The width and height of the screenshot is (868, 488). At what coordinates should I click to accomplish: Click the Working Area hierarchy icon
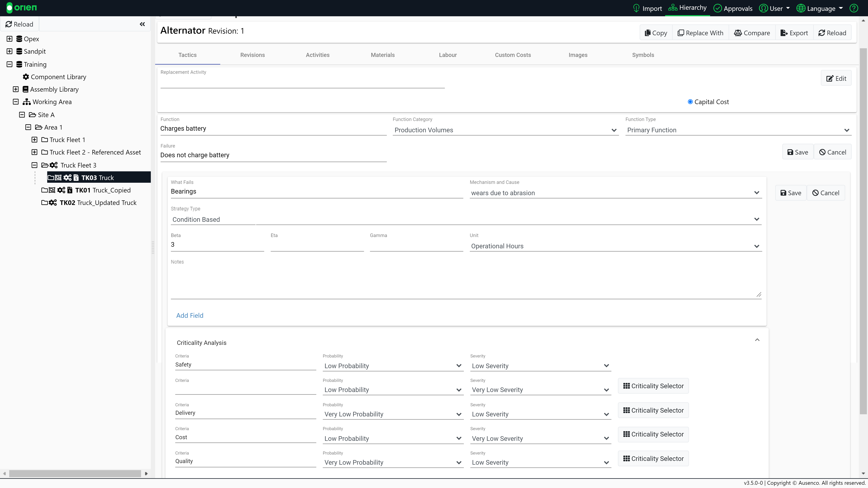point(27,102)
